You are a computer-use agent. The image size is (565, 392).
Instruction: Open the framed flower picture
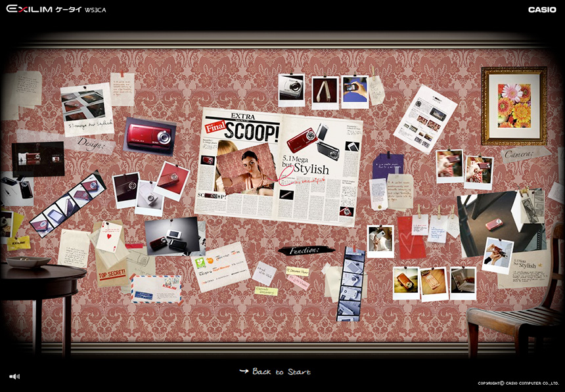(514, 106)
